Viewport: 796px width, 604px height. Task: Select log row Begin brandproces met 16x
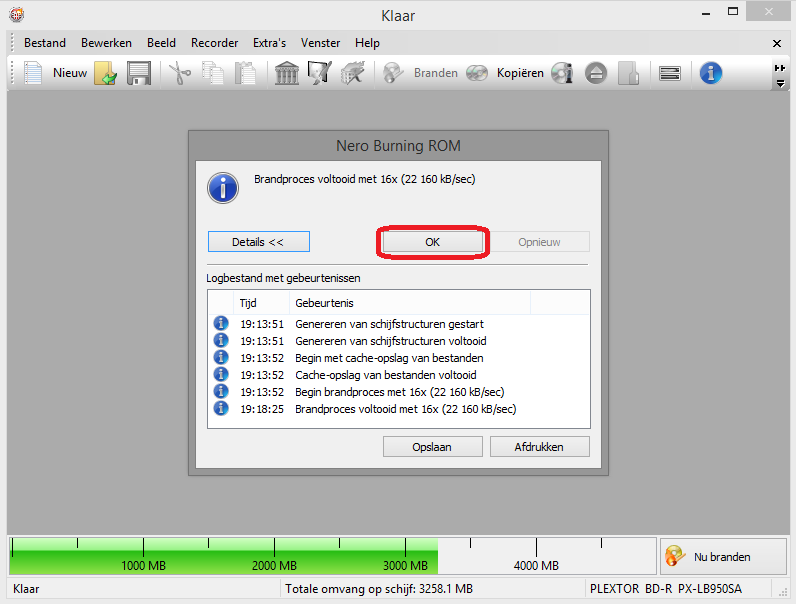coord(399,392)
